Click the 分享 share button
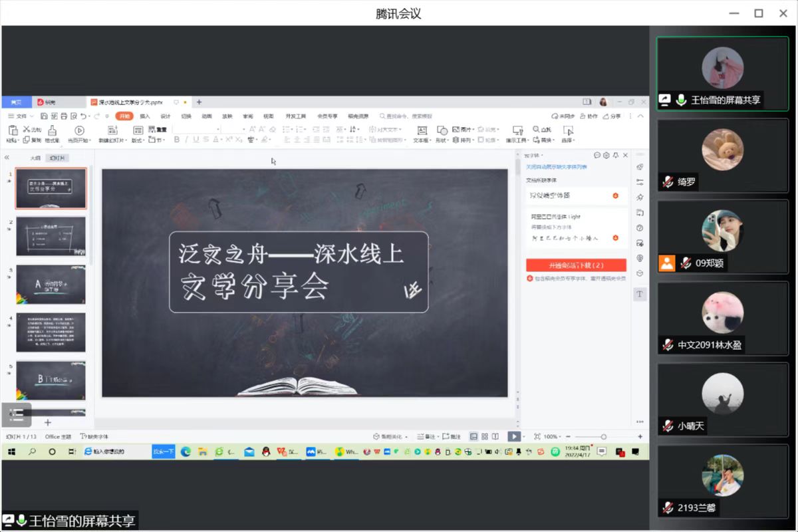798x532 pixels. coord(612,116)
